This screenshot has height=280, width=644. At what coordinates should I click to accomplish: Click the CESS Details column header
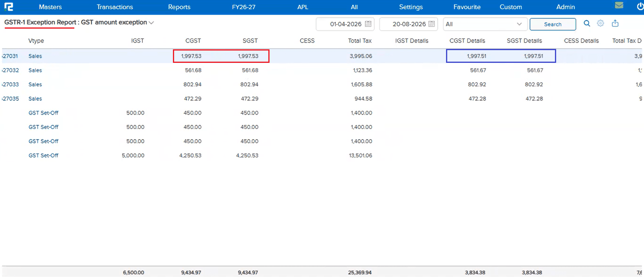[x=581, y=41]
